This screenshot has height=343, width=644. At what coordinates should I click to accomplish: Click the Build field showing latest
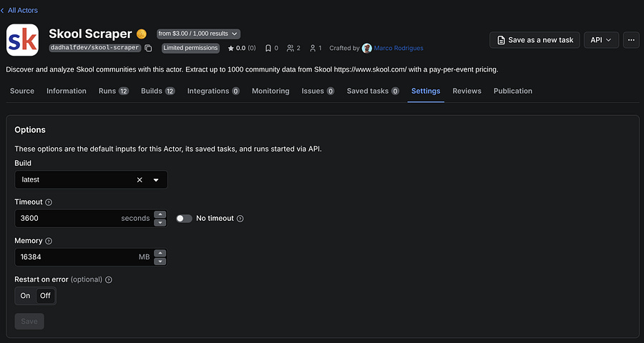[91, 179]
